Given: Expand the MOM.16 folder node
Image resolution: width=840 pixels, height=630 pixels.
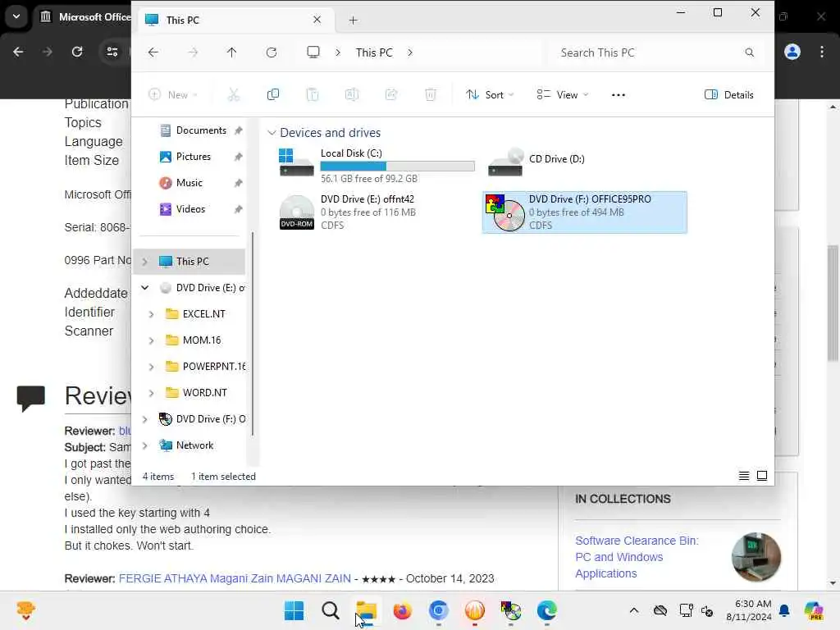Looking at the screenshot, I should (151, 340).
